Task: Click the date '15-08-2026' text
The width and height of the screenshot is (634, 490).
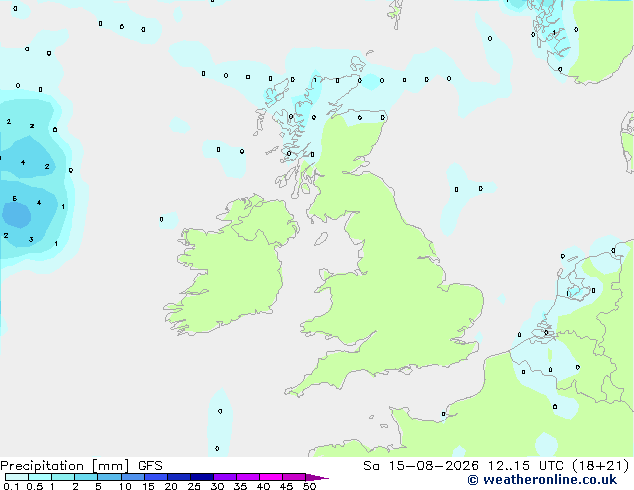Action: pyautogui.click(x=434, y=466)
